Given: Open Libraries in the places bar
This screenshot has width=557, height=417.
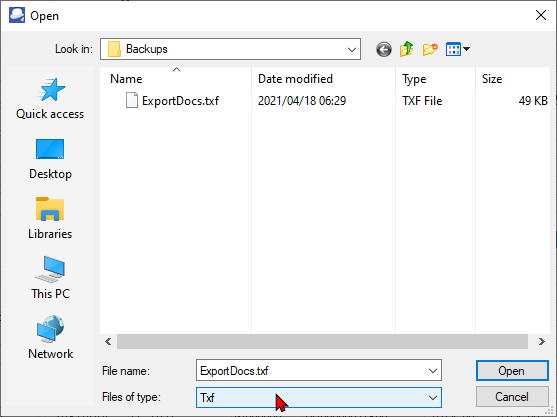Looking at the screenshot, I should click(x=50, y=219).
